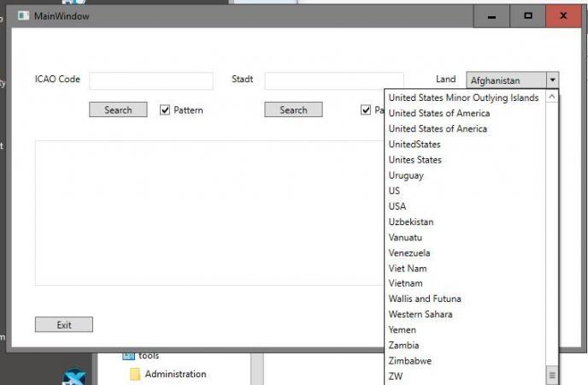Select the ZW entry
Viewport: 588px width, 385px height.
pyautogui.click(x=396, y=376)
